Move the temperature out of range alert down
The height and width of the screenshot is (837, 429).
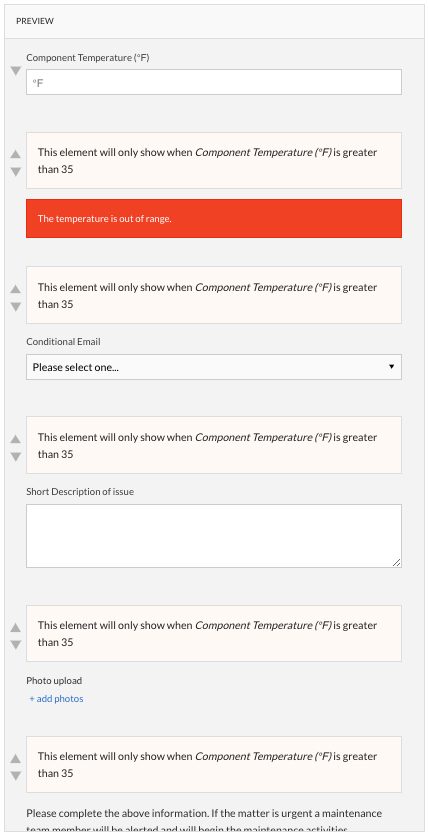(16, 171)
